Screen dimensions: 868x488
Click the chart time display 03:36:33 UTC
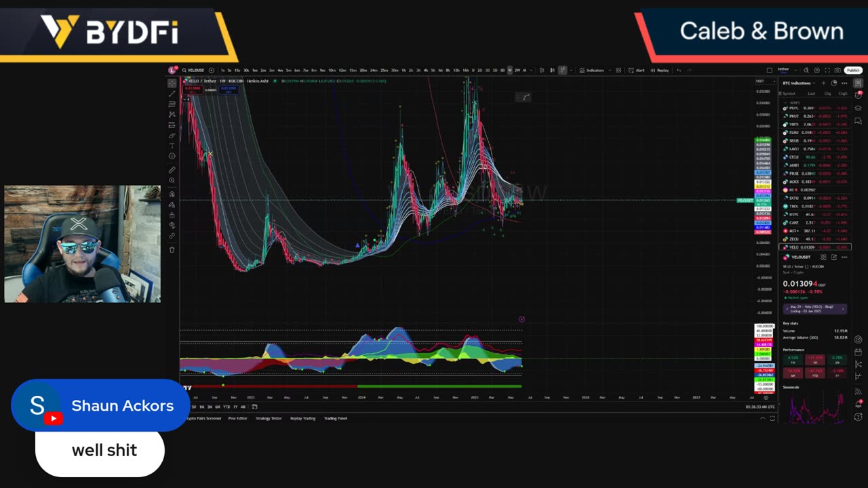[x=759, y=407]
